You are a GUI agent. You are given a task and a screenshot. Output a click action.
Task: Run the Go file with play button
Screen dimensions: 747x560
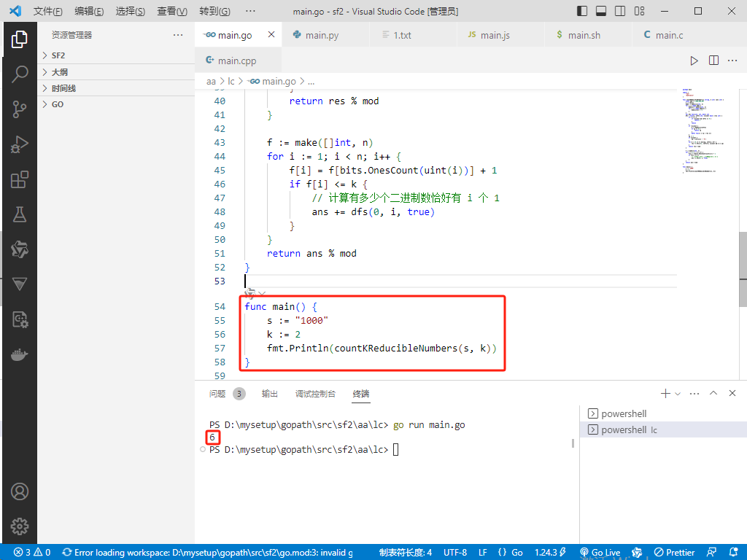694,61
